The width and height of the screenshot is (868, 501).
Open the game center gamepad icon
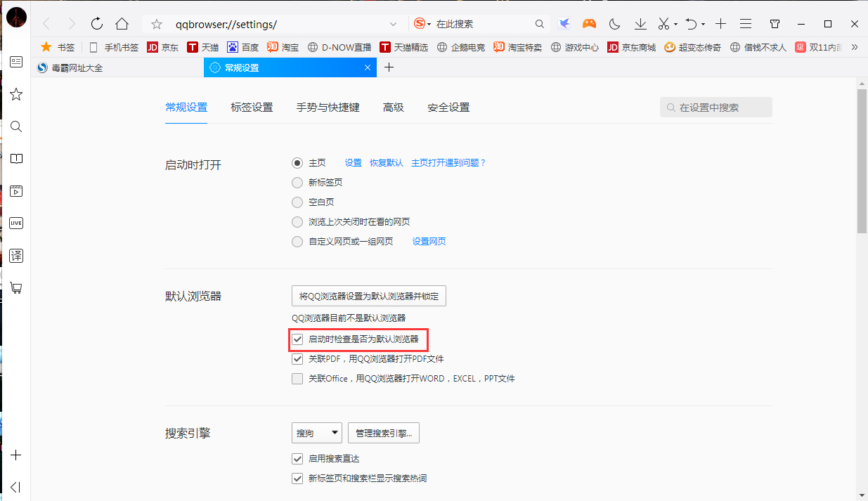pyautogui.click(x=589, y=23)
